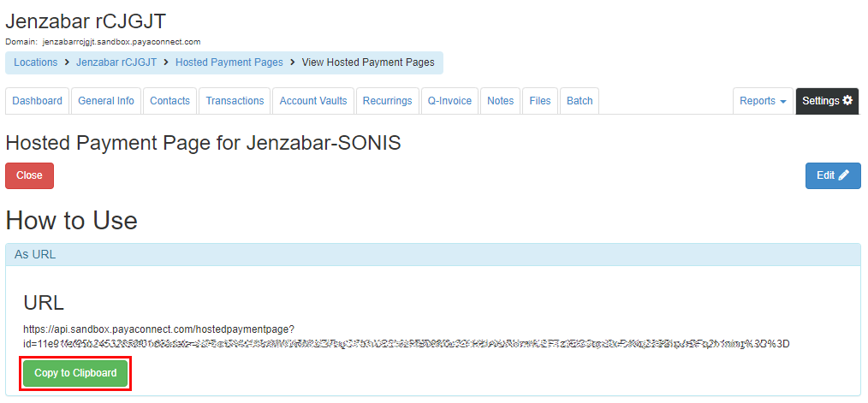Screen dimensions: 868x403
Task: Click the hosted payment page URL text
Action: tap(406, 336)
